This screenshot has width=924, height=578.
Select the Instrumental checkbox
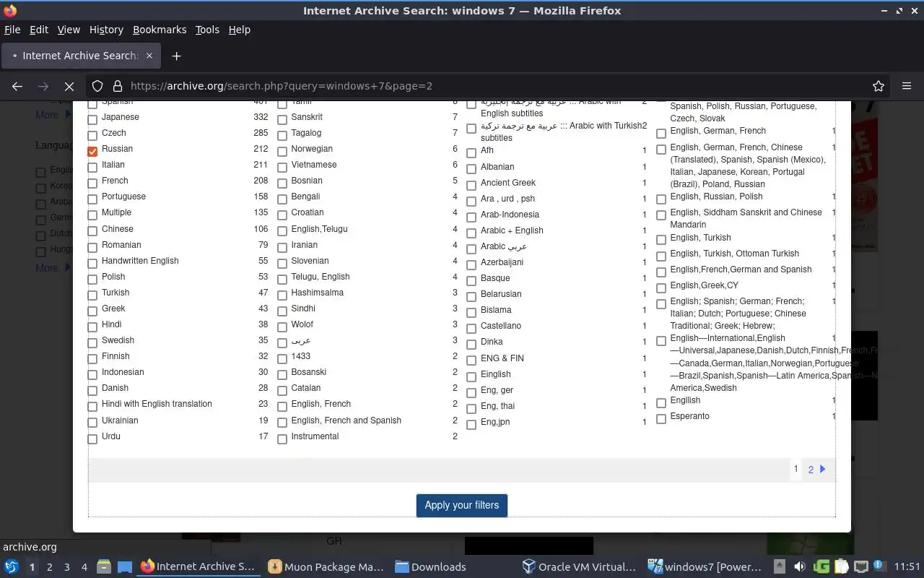coord(282,439)
